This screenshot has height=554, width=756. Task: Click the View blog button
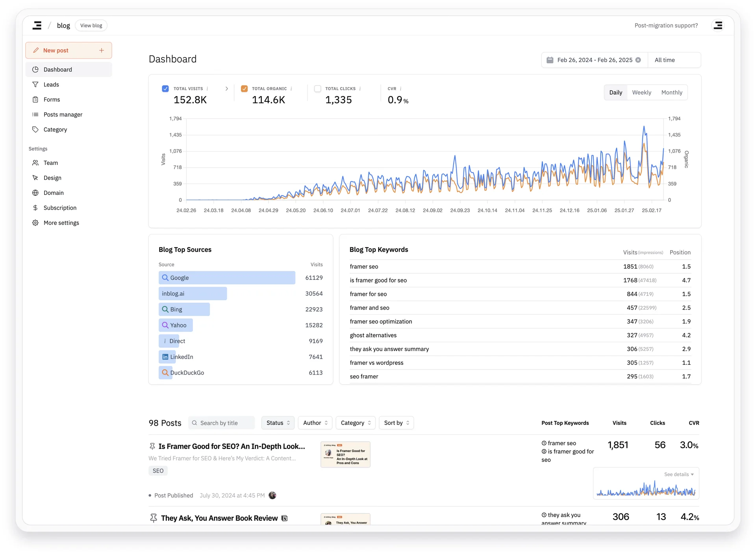91,25
